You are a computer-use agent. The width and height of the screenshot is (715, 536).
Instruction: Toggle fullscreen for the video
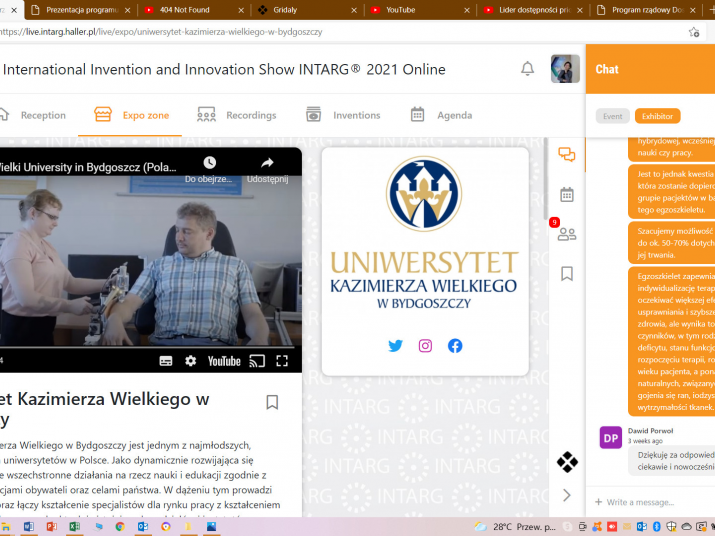pos(282,361)
